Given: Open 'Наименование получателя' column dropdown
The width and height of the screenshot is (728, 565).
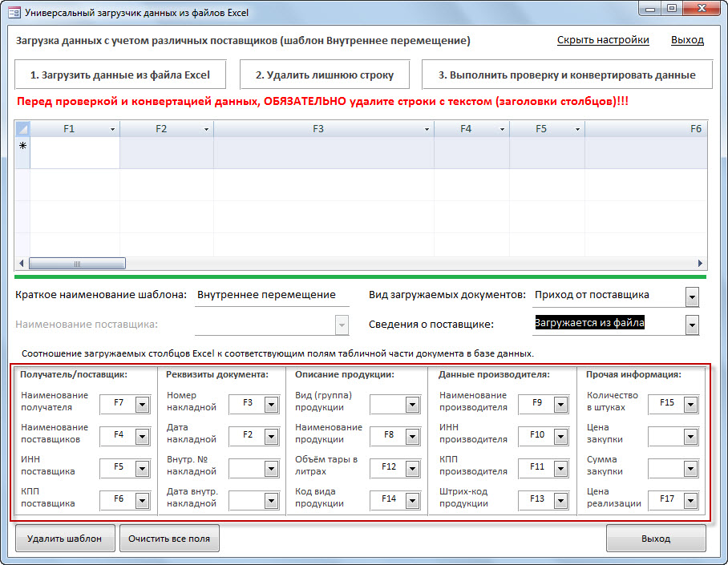Looking at the screenshot, I should pyautogui.click(x=142, y=405).
